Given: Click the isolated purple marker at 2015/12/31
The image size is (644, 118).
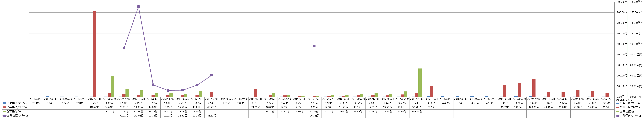Looking at the screenshot, I should [x=314, y=46].
